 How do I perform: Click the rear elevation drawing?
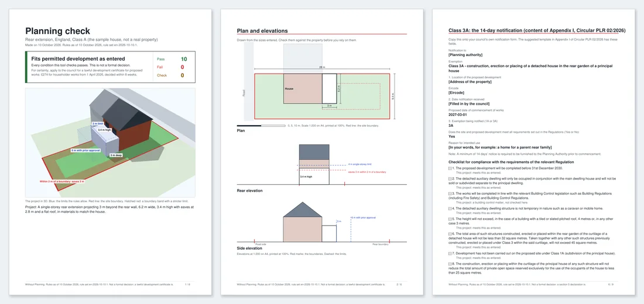(x=321, y=165)
